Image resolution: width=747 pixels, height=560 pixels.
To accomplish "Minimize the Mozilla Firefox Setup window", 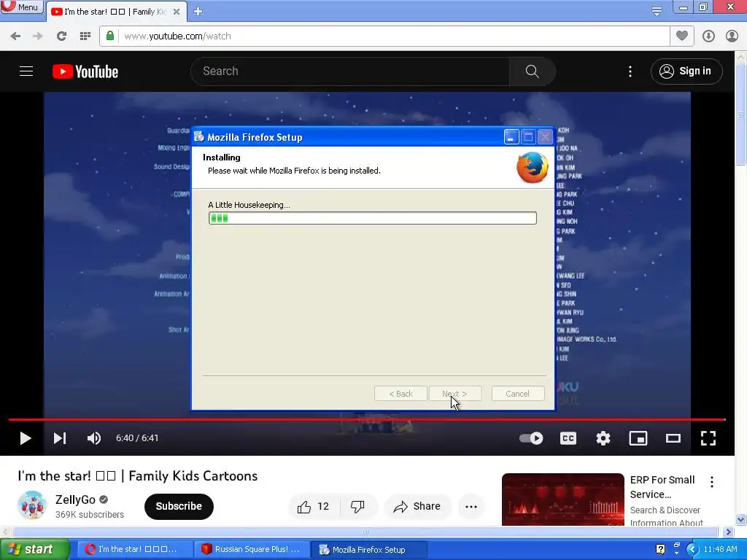I will 511,137.
